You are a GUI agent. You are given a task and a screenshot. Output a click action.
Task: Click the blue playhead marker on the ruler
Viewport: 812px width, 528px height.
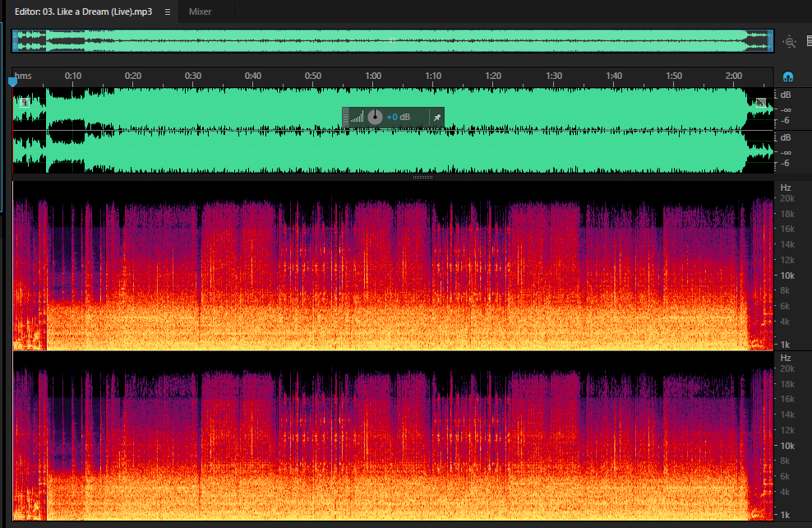pyautogui.click(x=12, y=81)
